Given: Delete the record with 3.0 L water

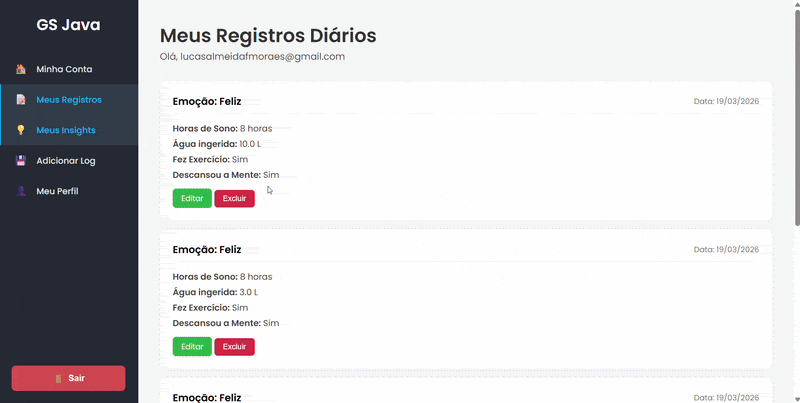Looking at the screenshot, I should pos(235,346).
